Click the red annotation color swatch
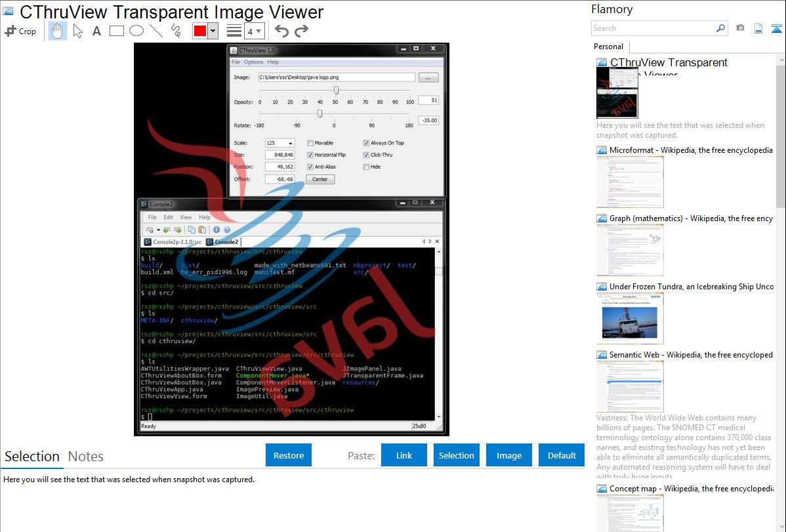Viewport: 786px width, 532px height. pyautogui.click(x=200, y=31)
